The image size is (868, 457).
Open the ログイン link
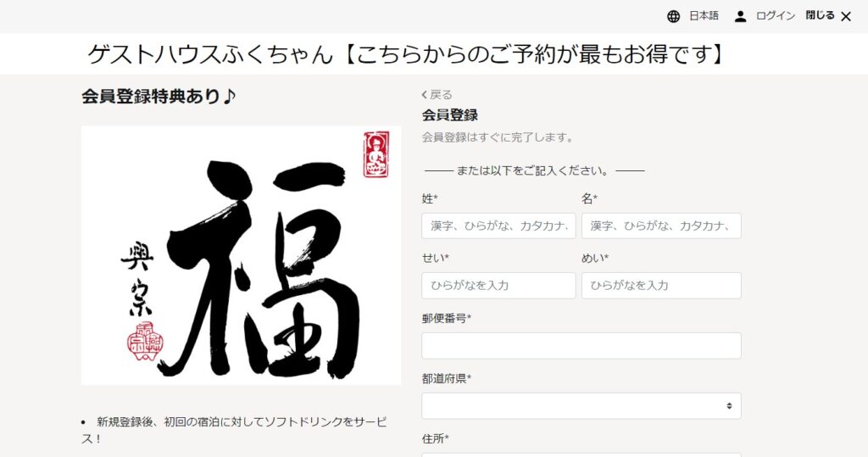point(776,16)
